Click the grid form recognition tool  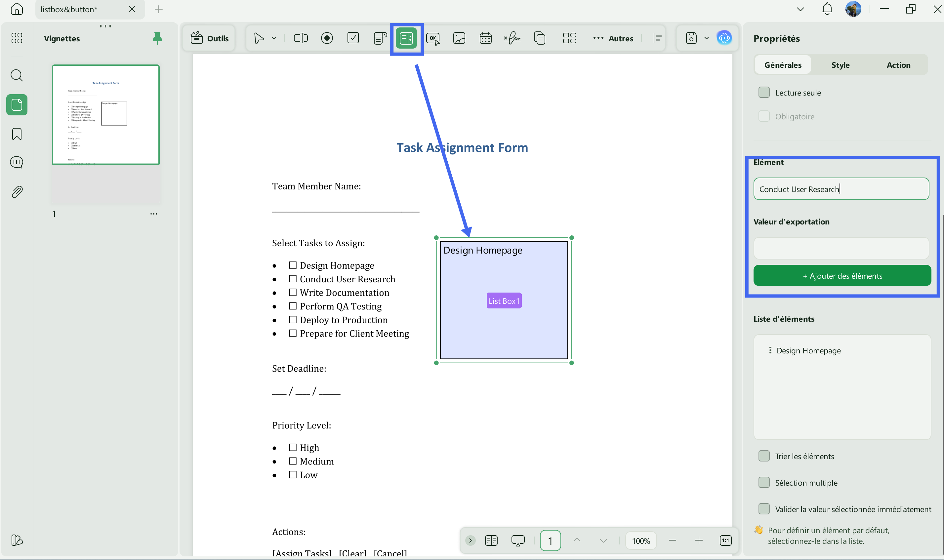coord(569,38)
